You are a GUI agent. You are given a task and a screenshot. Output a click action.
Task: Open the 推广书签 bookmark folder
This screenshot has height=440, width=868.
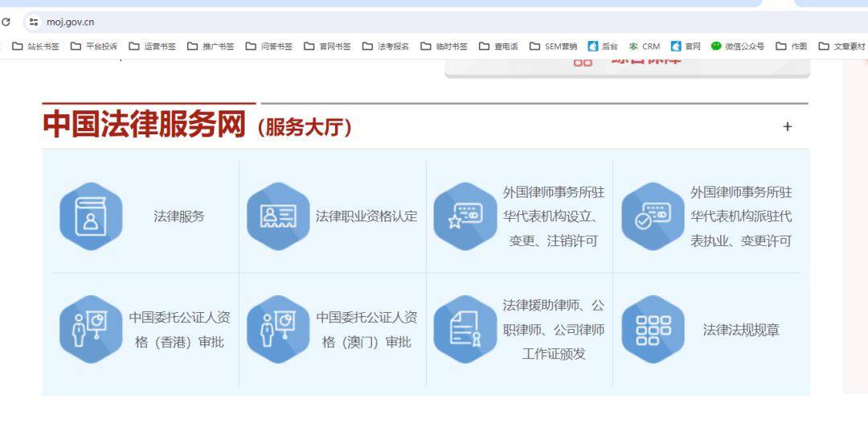[x=211, y=46]
